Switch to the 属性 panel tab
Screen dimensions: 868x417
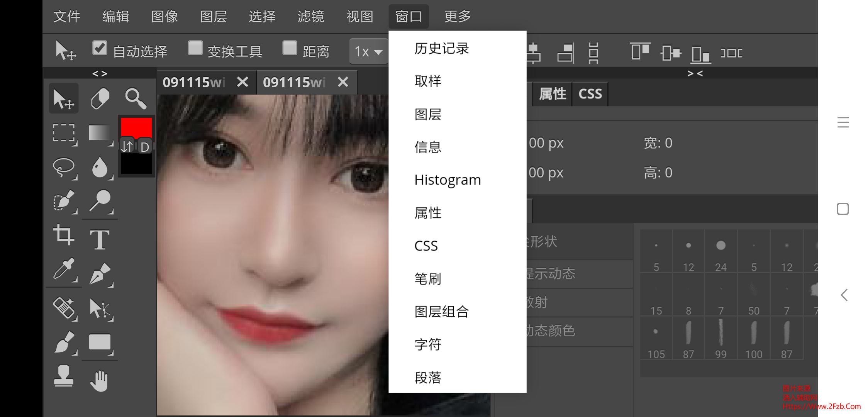552,94
